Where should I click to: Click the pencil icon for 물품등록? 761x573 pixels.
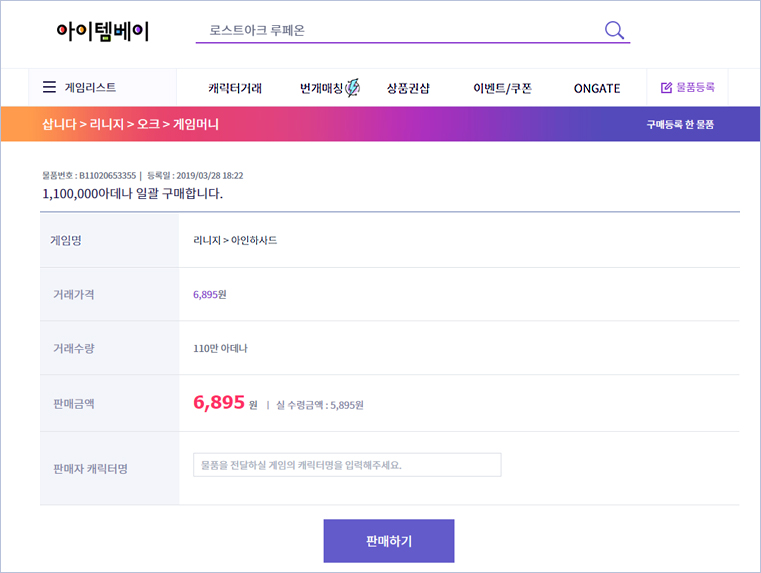coord(666,87)
